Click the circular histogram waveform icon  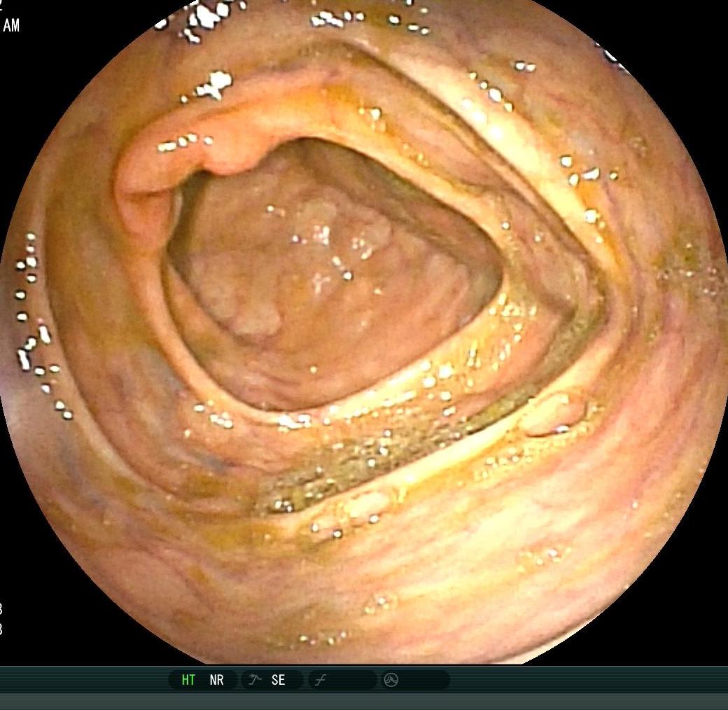click(x=391, y=680)
